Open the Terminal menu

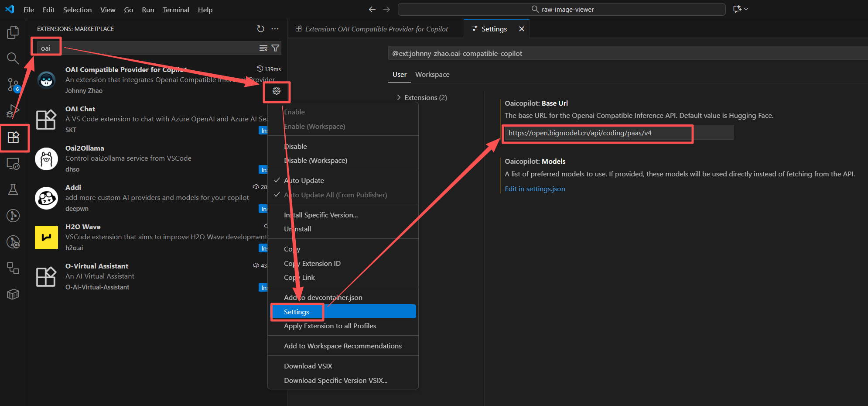(176, 10)
